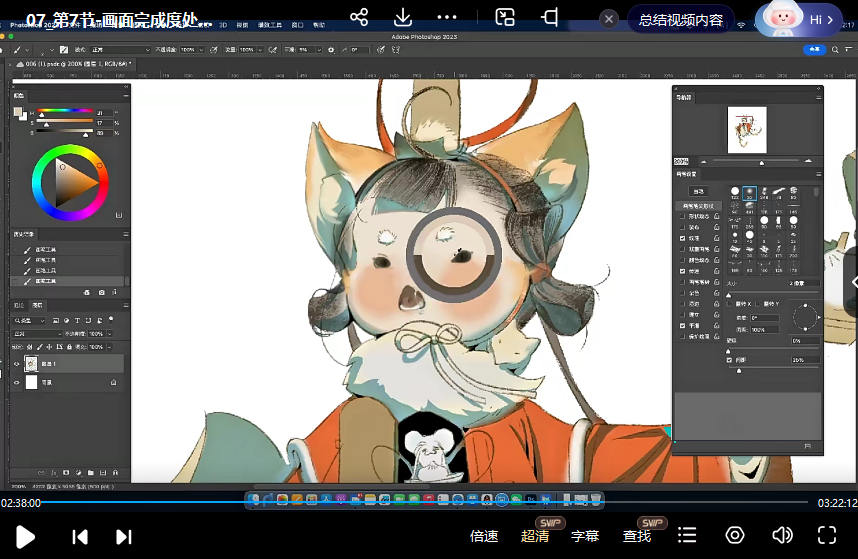Open the playlist icon in player controls

pyautogui.click(x=687, y=535)
